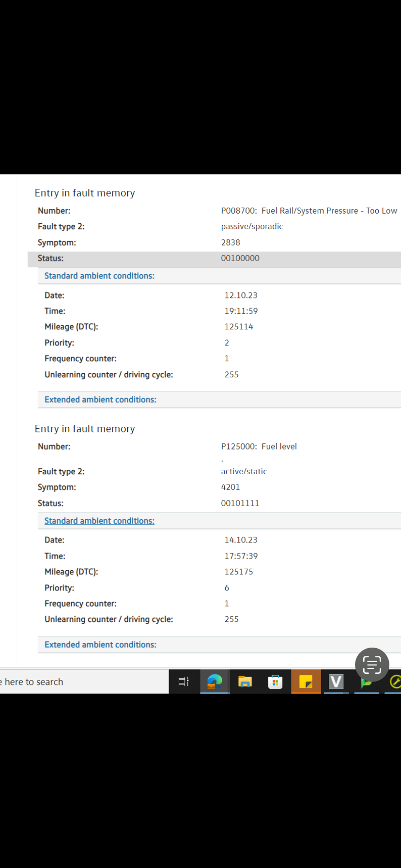Select the active/static fault type value

coord(244,471)
